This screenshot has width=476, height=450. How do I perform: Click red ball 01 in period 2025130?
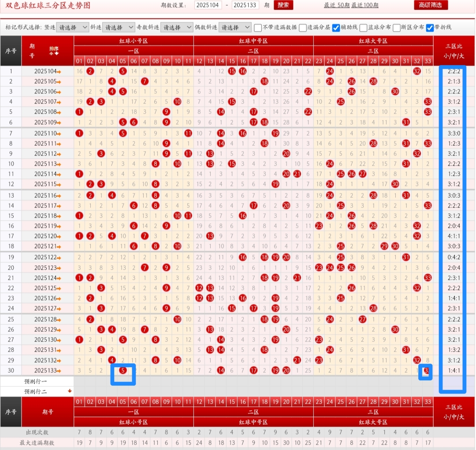79,339
